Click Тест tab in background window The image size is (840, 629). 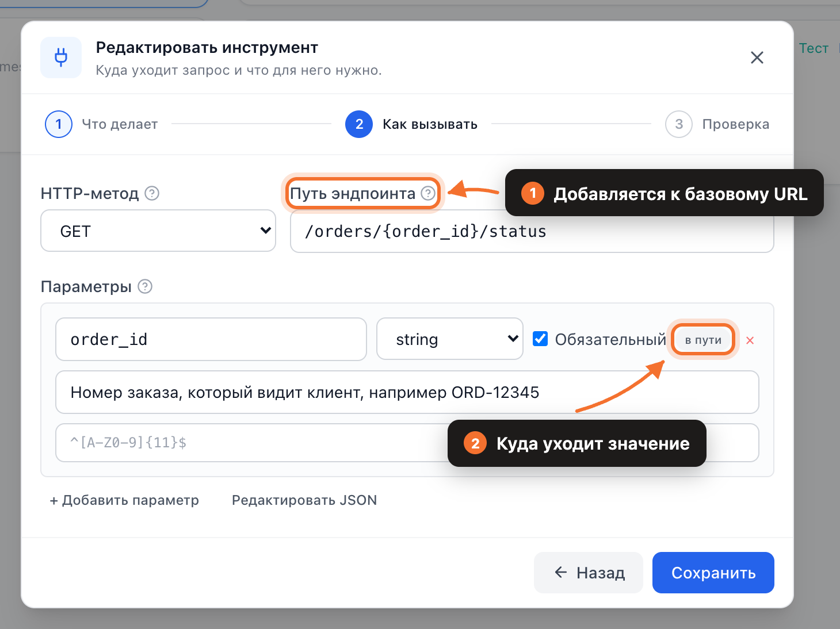click(x=814, y=48)
